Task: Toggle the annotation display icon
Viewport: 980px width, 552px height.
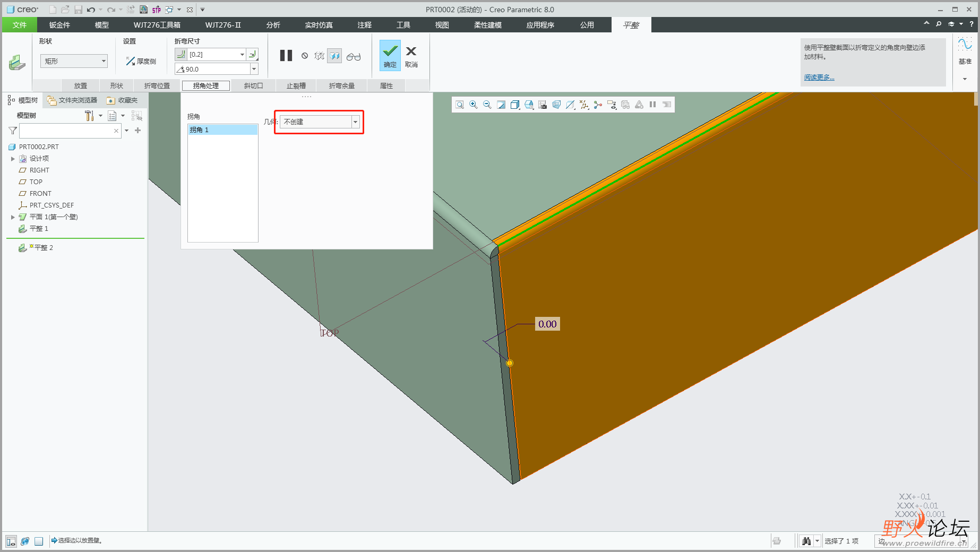Action: point(612,105)
